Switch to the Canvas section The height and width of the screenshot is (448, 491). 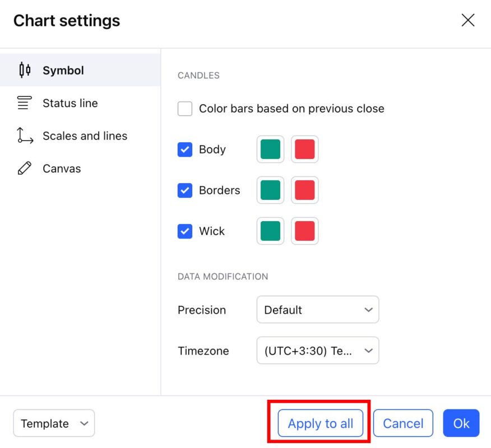click(62, 168)
